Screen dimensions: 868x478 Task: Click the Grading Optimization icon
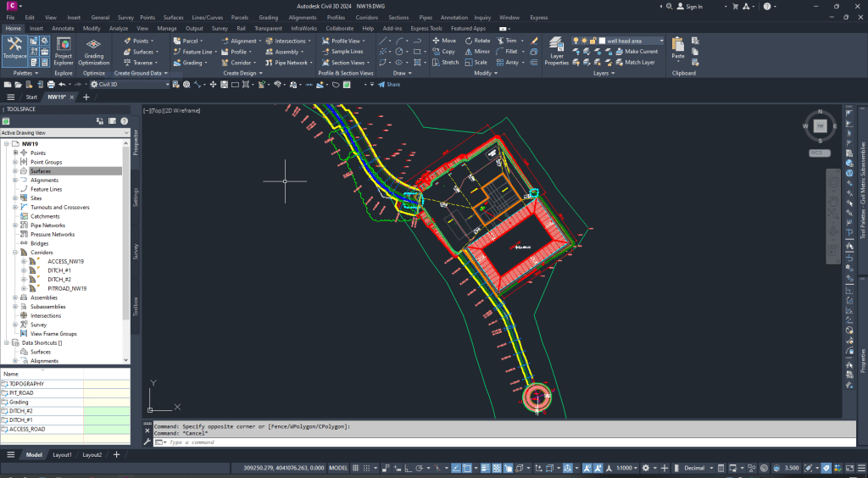click(93, 49)
